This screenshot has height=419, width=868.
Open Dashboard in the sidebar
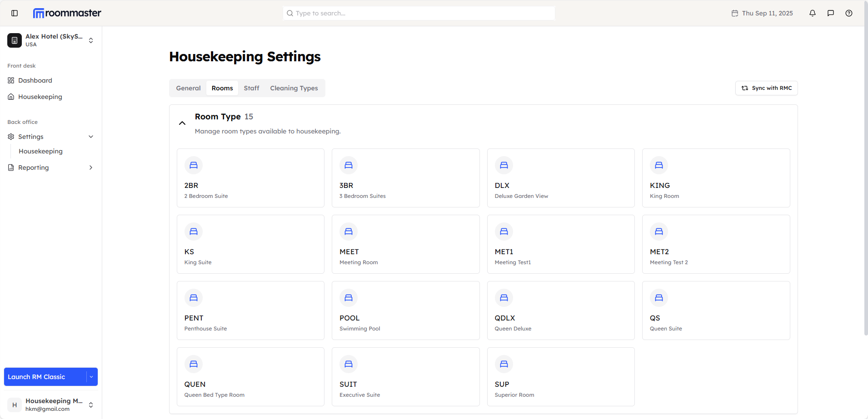tap(35, 80)
